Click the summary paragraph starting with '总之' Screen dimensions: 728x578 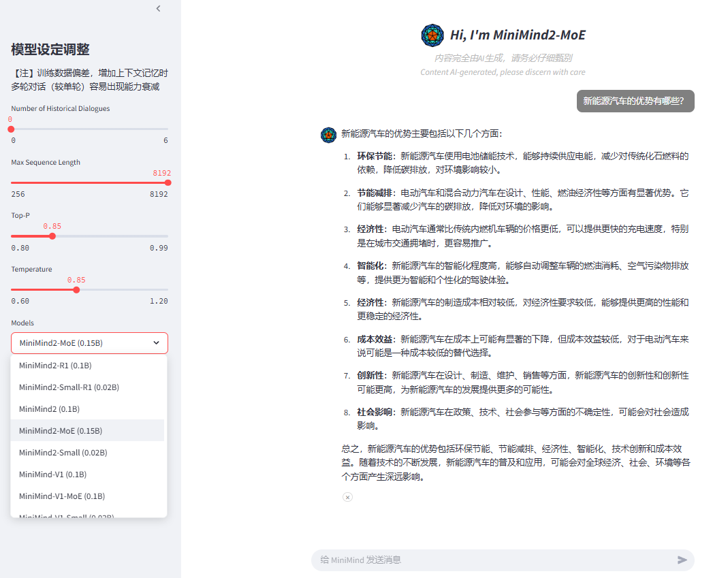coord(516,462)
